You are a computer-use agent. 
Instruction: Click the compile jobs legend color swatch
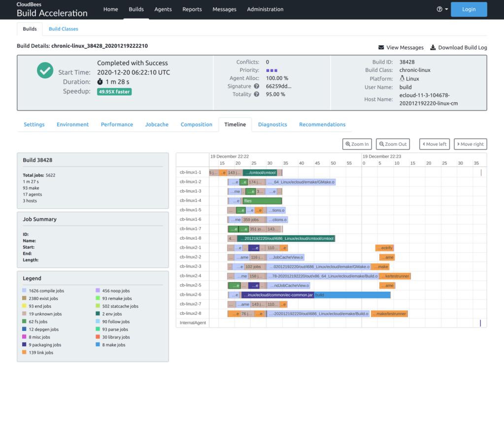[25, 291]
